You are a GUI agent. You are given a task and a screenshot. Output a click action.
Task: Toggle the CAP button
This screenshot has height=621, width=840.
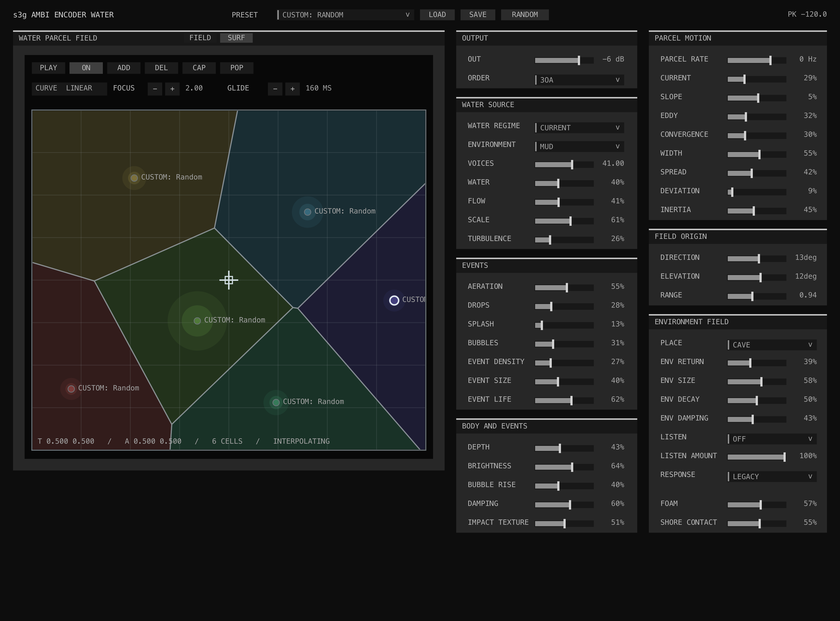[x=199, y=68]
